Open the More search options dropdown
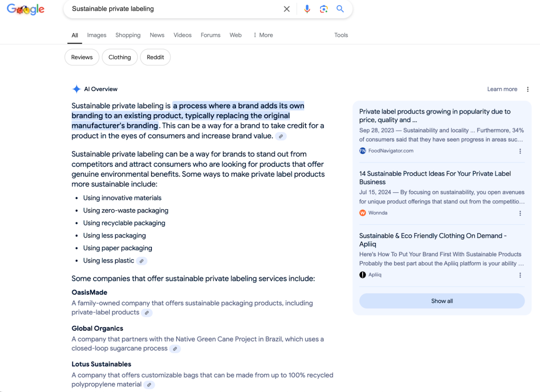 [x=263, y=35]
